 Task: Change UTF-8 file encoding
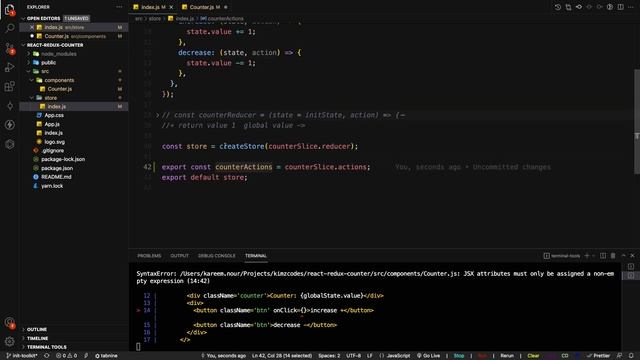tap(353, 356)
